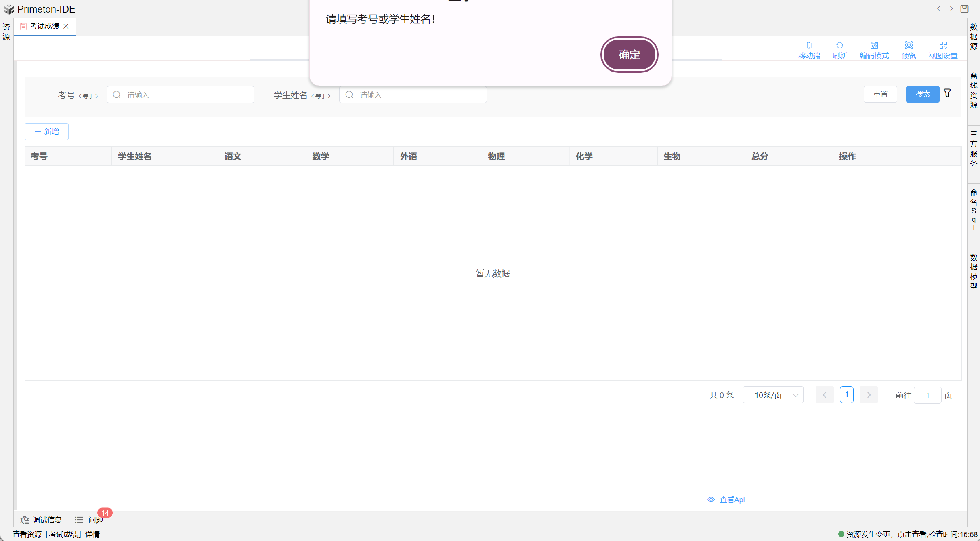The height and width of the screenshot is (541, 980).
Task: Open the 数据模型 side panel tab
Action: (974, 272)
